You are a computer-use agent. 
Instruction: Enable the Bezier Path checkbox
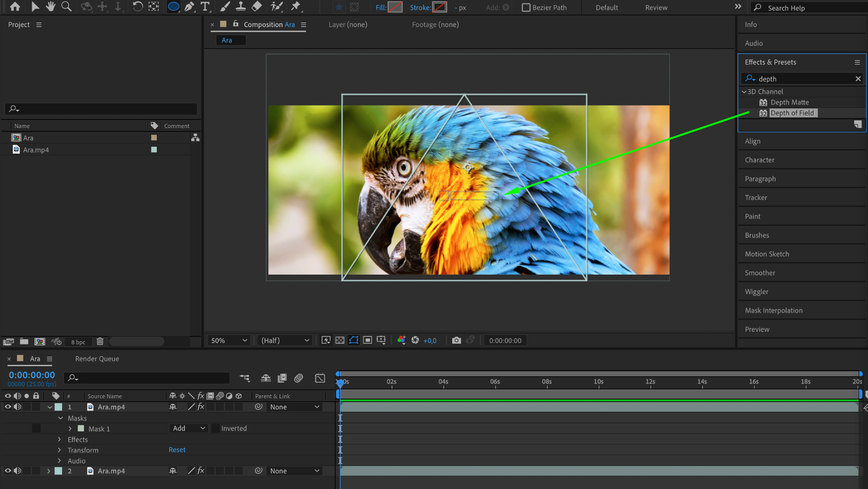[x=526, y=8]
